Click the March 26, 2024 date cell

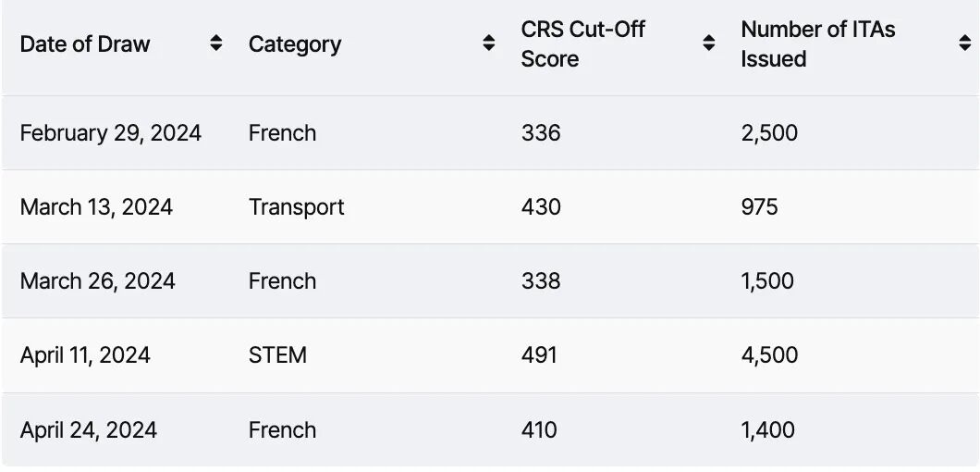click(97, 281)
